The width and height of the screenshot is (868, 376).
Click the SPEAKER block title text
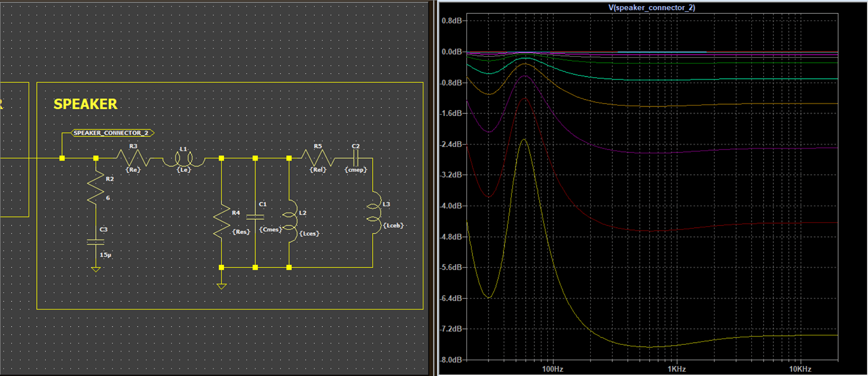point(85,104)
